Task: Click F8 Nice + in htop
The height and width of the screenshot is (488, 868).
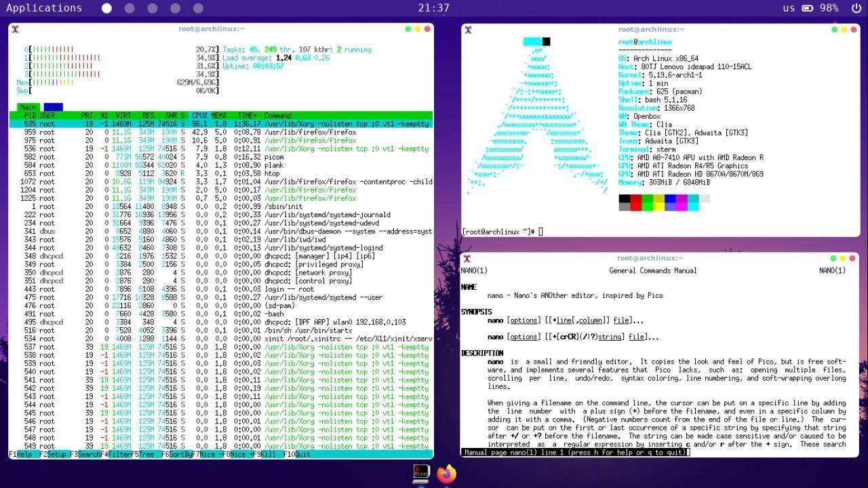Action: coord(239,454)
